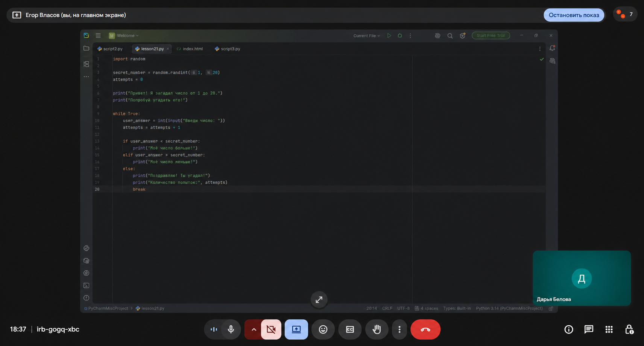Stop the screen share with Остановить показ

[x=573, y=15]
